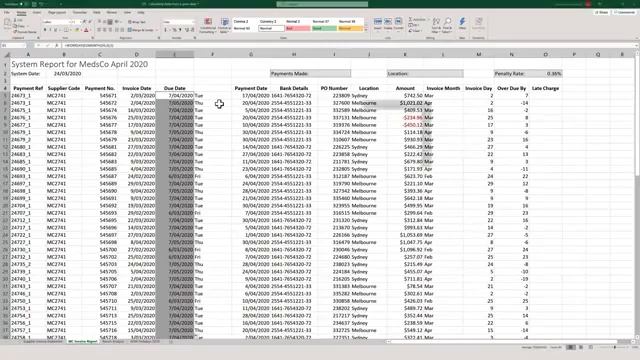Switch to Normal view in status bar
This screenshot has width=640, height=360.
tap(571, 347)
